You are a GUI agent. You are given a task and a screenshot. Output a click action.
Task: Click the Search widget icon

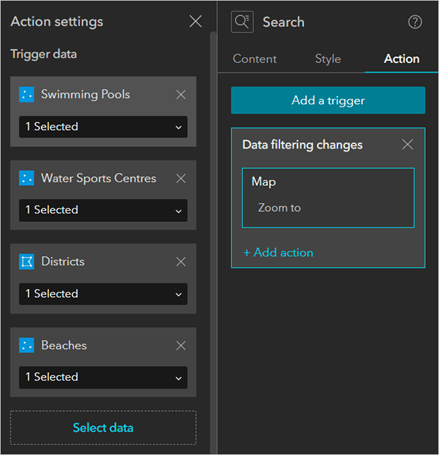pos(242,22)
